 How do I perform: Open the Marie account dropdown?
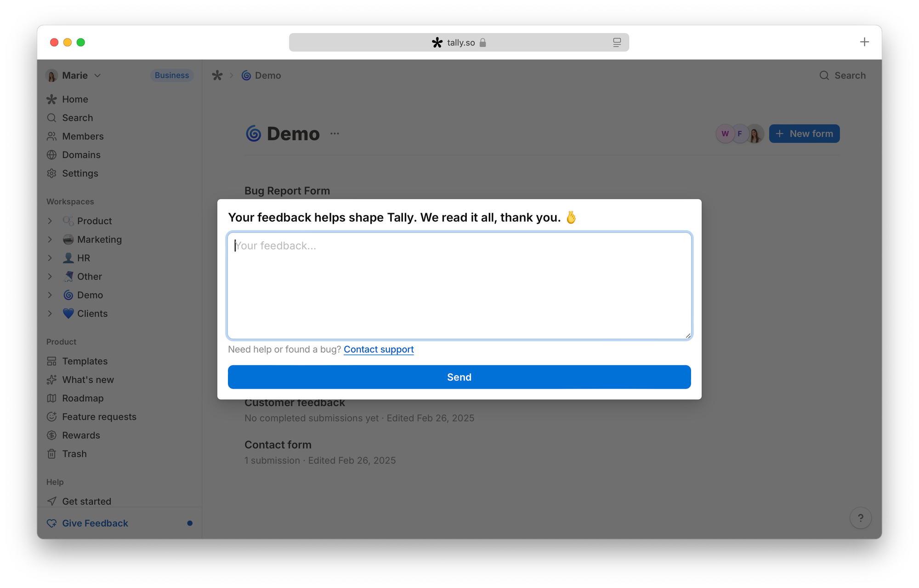pos(74,75)
